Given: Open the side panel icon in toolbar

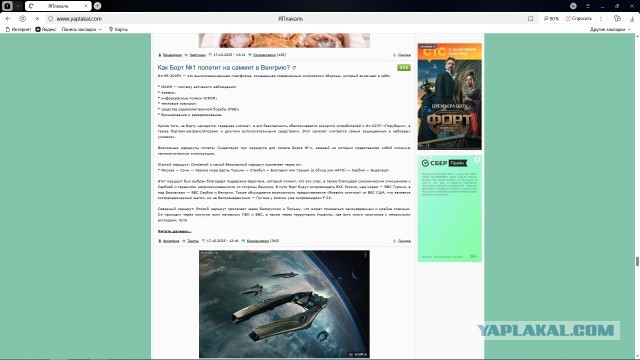Looking at the screenshot, I should 618,19.
